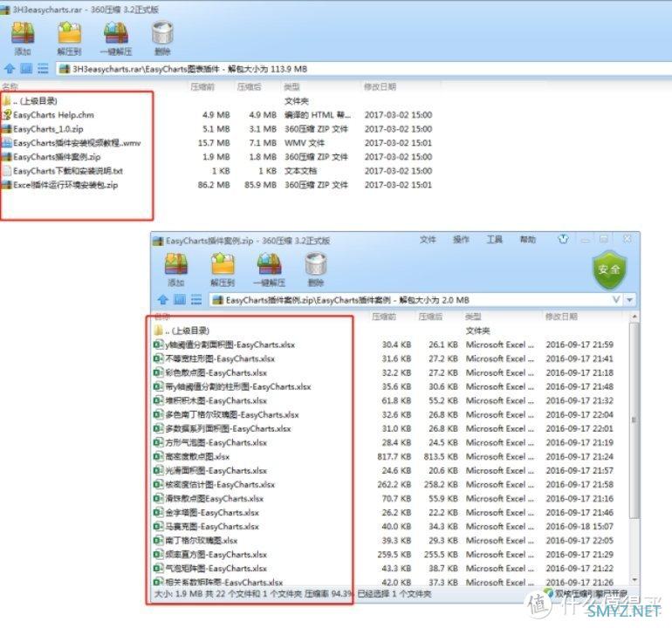Select the 方形气泡图-EasyCharts.xlsx file
This screenshot has height=628, width=672.
[210, 443]
